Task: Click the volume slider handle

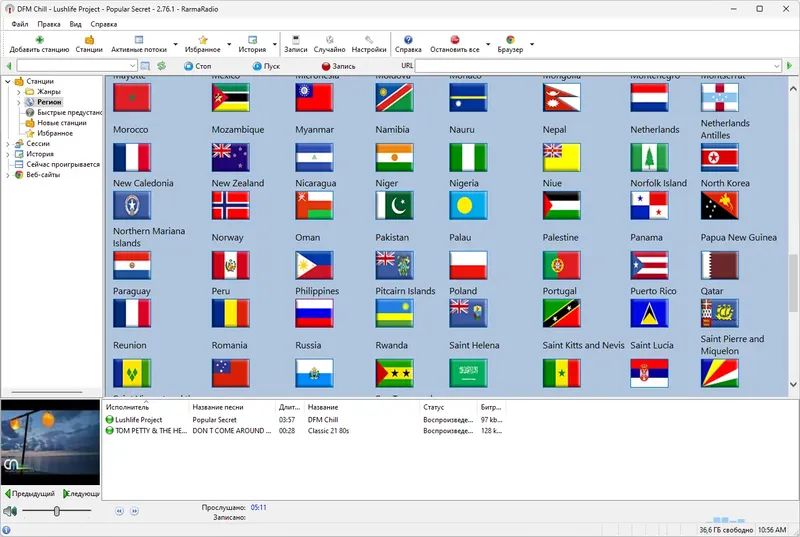Action: 57,511
